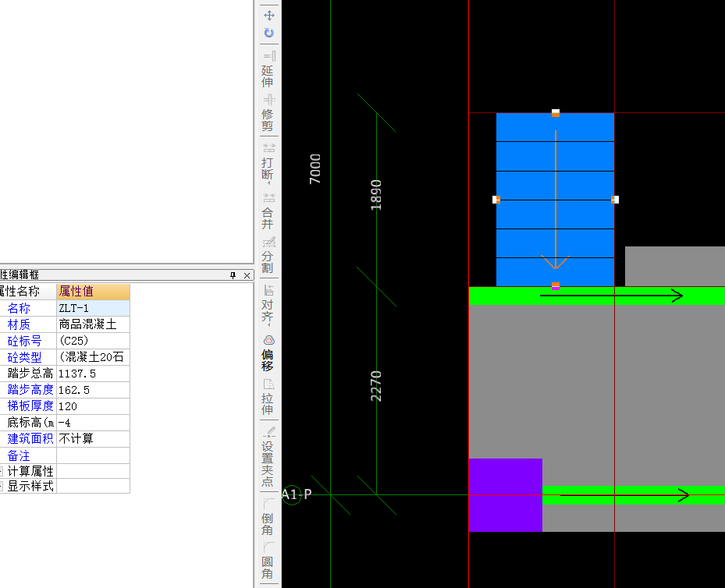This screenshot has width=725, height=588.
Task: Activate the 对齐 align tool
Action: [x=268, y=305]
